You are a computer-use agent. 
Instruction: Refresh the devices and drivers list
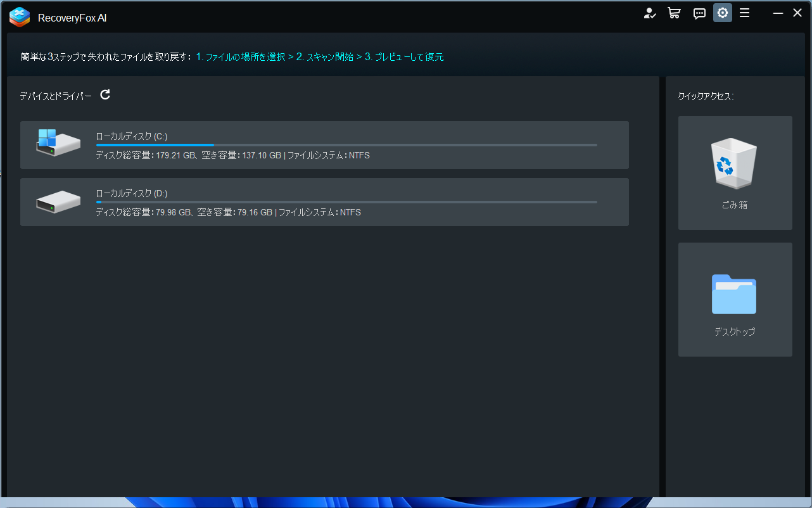[105, 95]
